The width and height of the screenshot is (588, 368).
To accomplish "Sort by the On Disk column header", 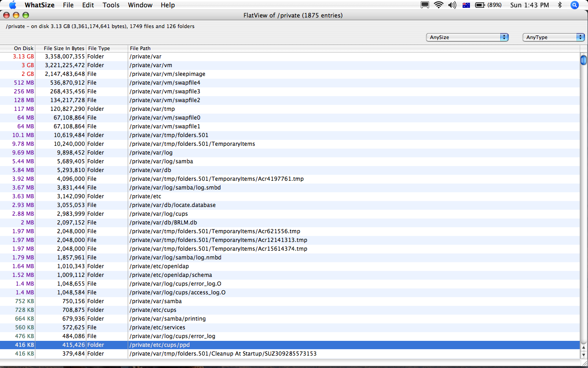I will click(17, 48).
